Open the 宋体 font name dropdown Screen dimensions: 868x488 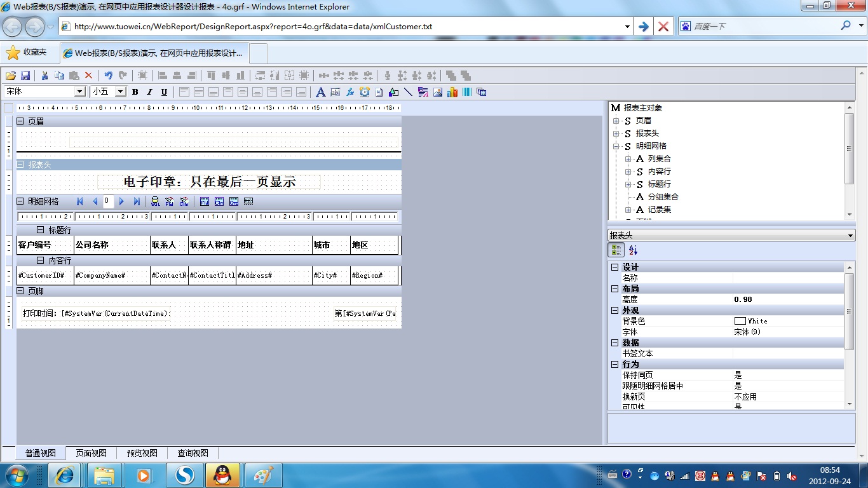pos(80,91)
